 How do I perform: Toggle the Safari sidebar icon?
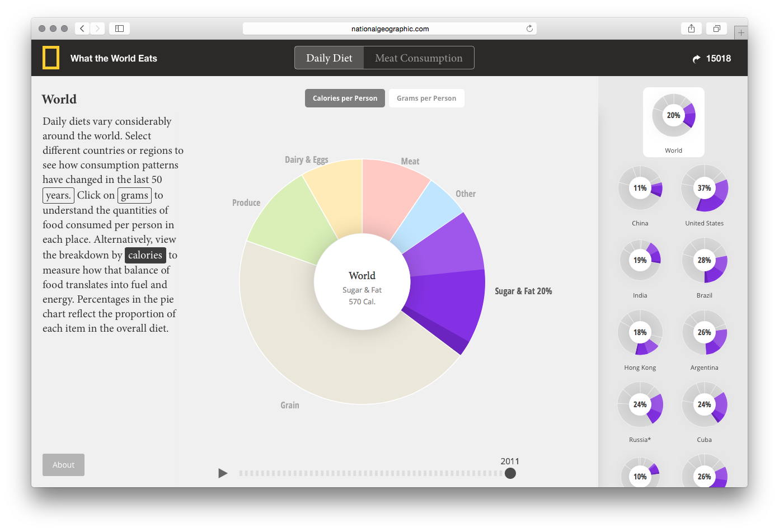(119, 29)
